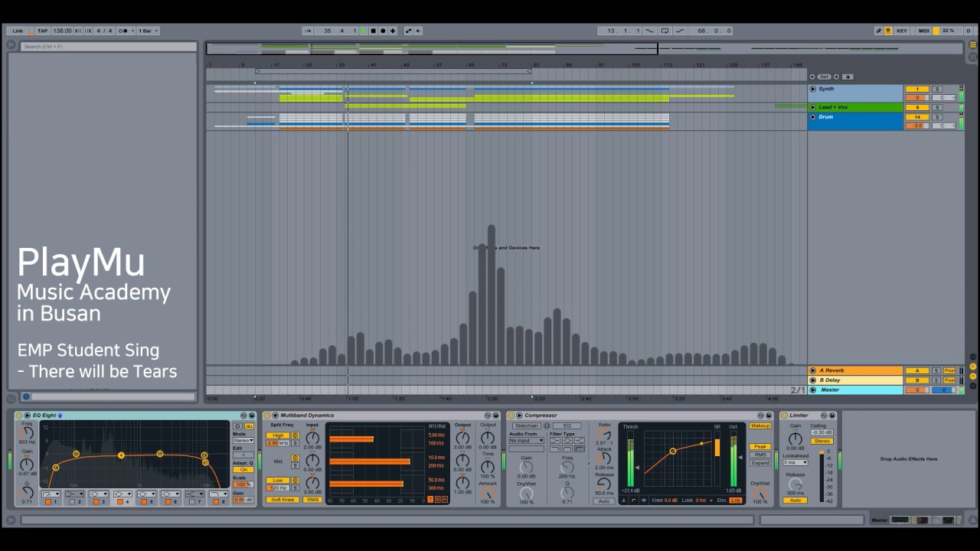
Task: Select Compressor Expand mode
Action: [x=760, y=463]
